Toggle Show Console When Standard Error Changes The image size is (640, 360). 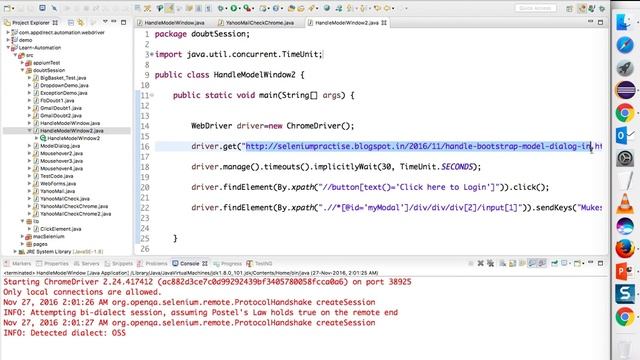coord(542,263)
